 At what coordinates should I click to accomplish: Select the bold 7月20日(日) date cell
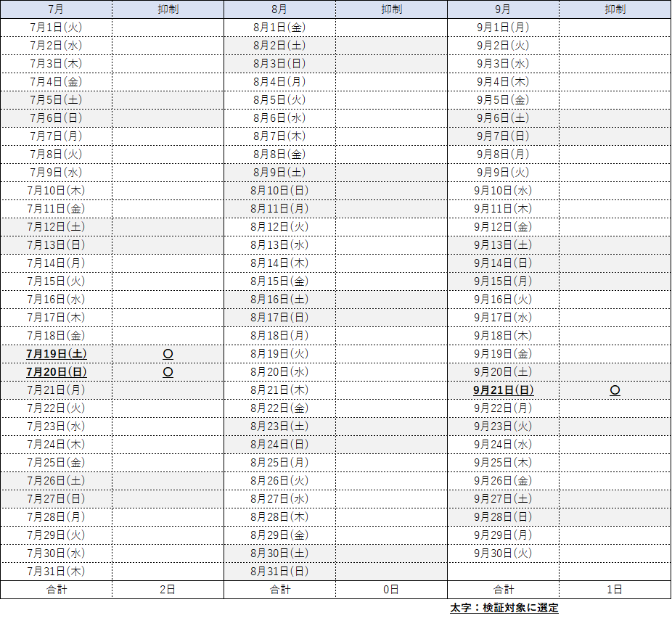(x=56, y=372)
